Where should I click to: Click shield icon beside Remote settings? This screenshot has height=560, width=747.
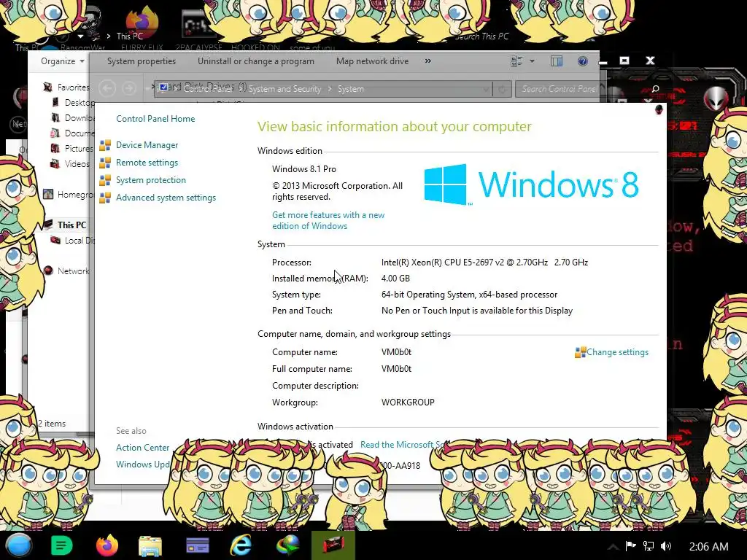(x=105, y=163)
